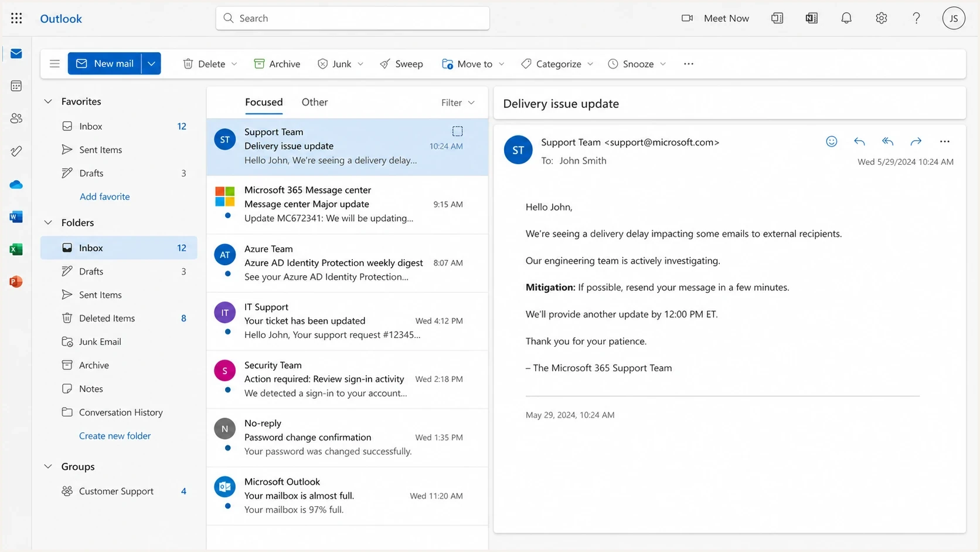Screen dimensions: 980x552
Task: Tick the select checkbox on Delivery issue update
Action: click(458, 131)
